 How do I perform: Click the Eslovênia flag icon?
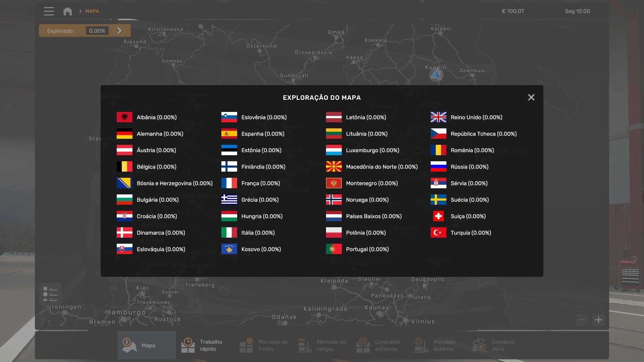(229, 117)
